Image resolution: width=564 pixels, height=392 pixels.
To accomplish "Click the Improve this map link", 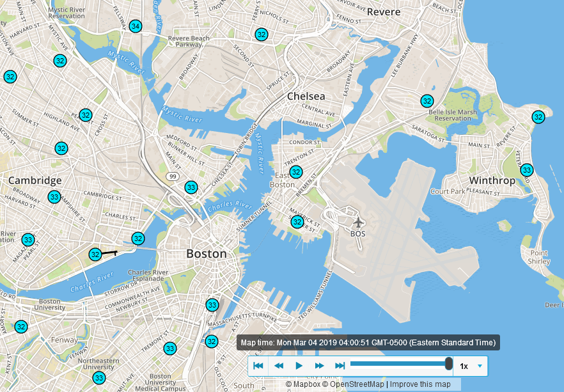I will coord(423,384).
